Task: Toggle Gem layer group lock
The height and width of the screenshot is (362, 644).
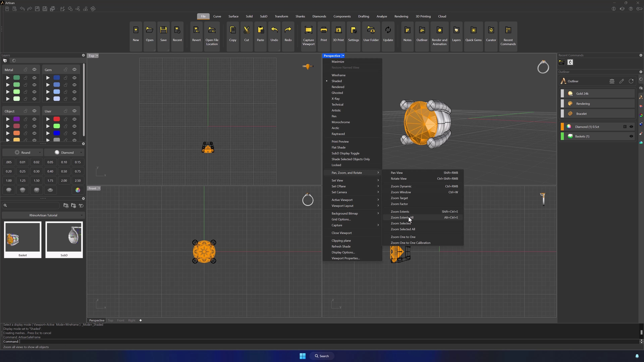Action: (x=65, y=70)
